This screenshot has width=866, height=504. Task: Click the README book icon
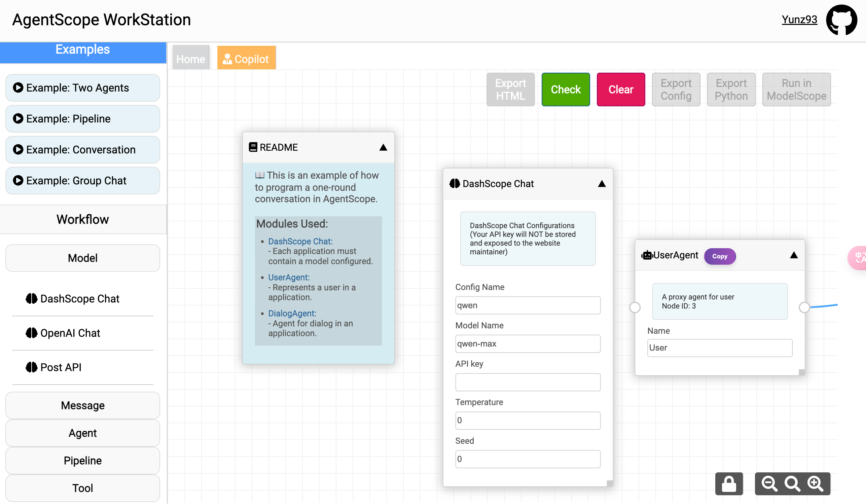pos(253,147)
